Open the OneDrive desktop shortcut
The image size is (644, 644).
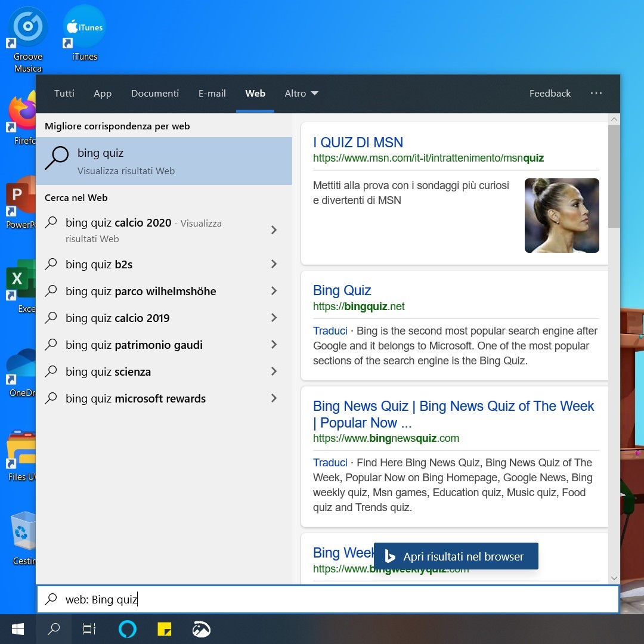coord(21,372)
